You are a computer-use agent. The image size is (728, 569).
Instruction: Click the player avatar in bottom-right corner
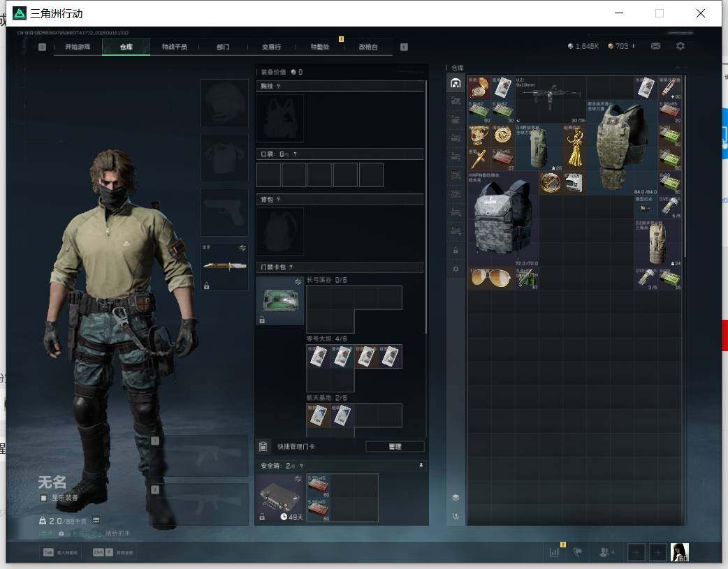(680, 552)
